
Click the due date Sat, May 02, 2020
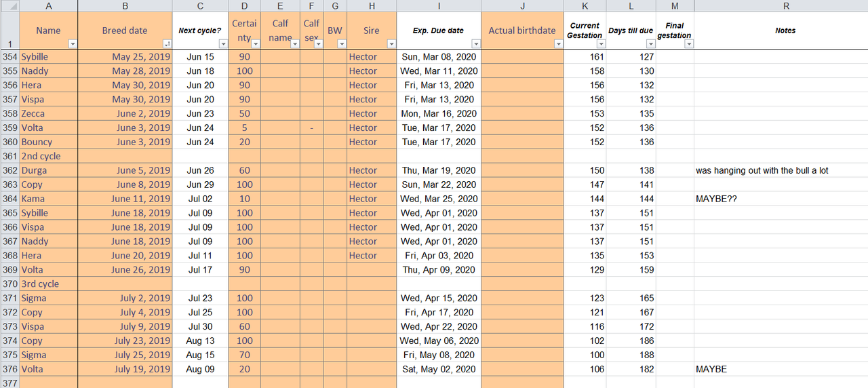point(439,370)
